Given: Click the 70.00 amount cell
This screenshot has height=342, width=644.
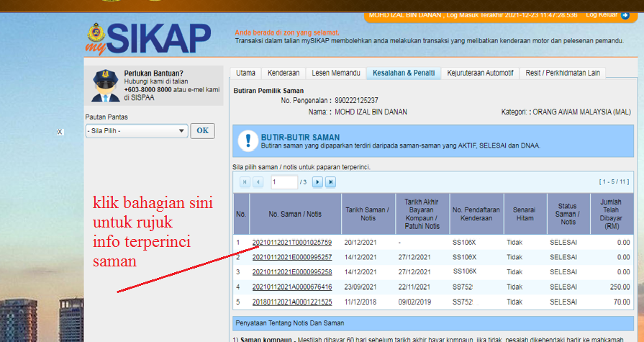Looking at the screenshot, I should 622,302.
